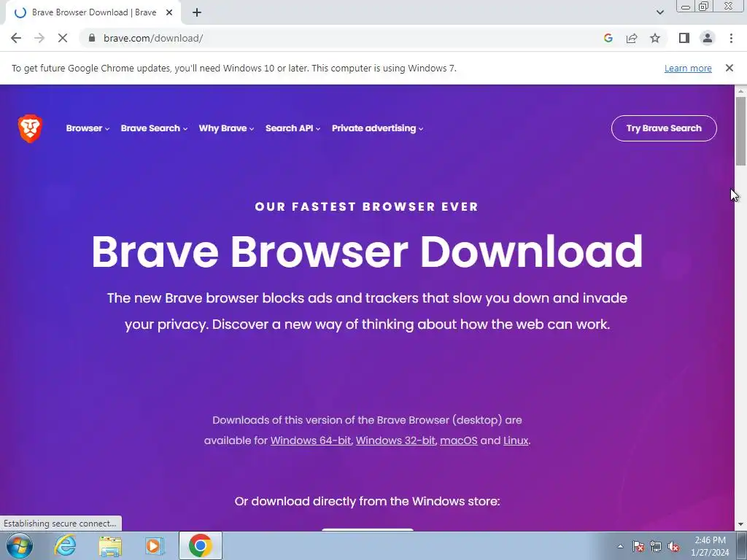This screenshot has height=560, width=747.
Task: Open a new tab with the plus button
Action: click(197, 12)
